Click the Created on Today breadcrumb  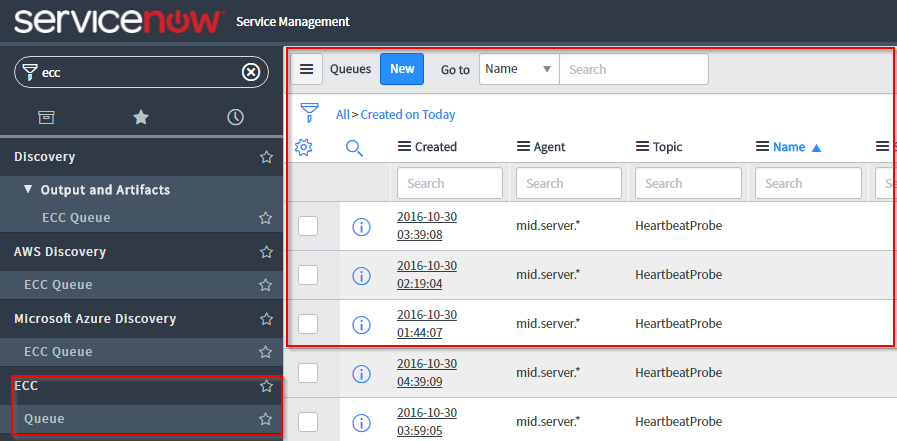(408, 114)
